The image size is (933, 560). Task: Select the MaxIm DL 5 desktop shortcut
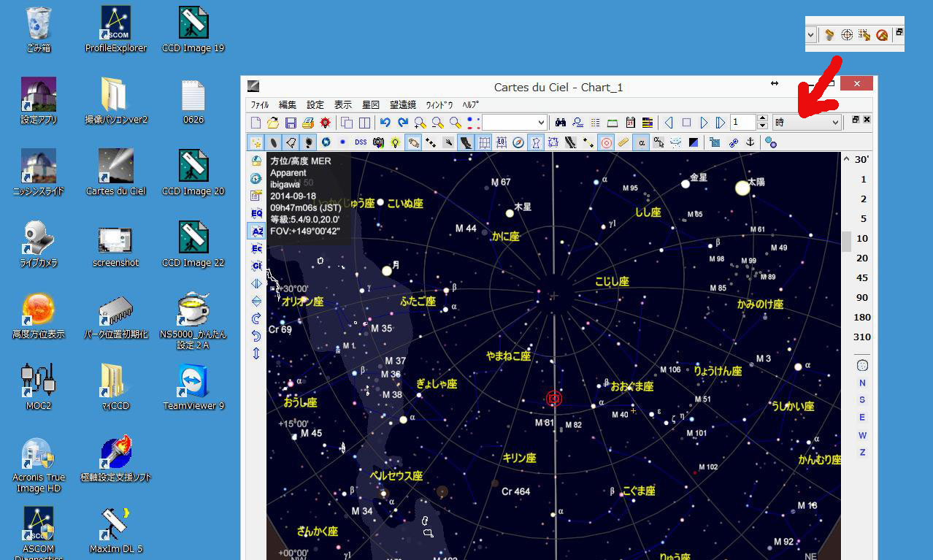tap(116, 530)
